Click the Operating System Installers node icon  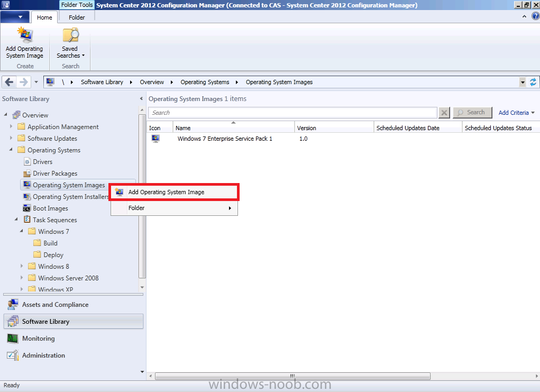pyautogui.click(x=27, y=197)
